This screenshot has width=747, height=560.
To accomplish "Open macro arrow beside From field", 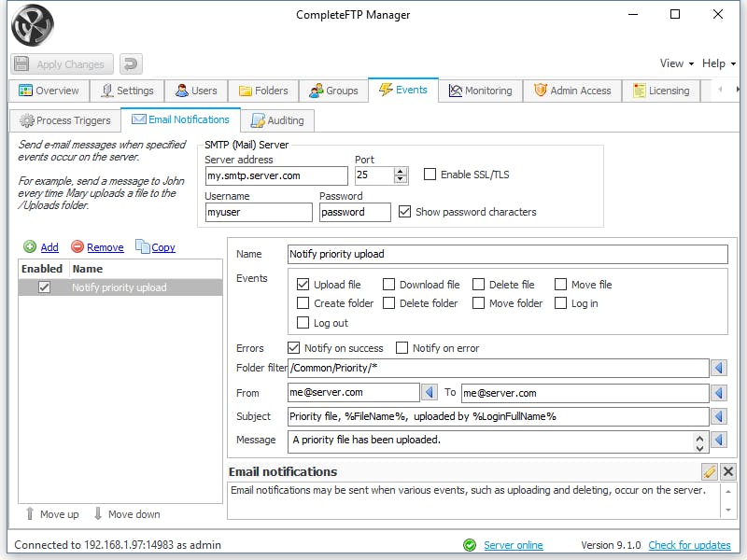I will click(430, 392).
